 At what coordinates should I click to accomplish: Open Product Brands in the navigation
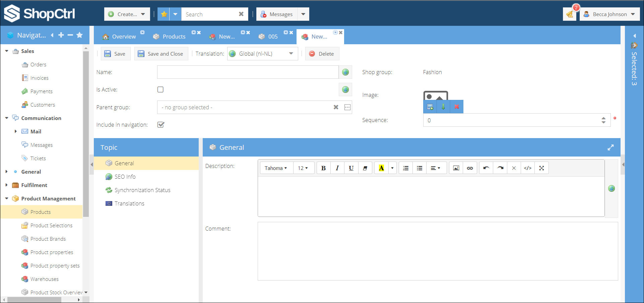(48, 239)
